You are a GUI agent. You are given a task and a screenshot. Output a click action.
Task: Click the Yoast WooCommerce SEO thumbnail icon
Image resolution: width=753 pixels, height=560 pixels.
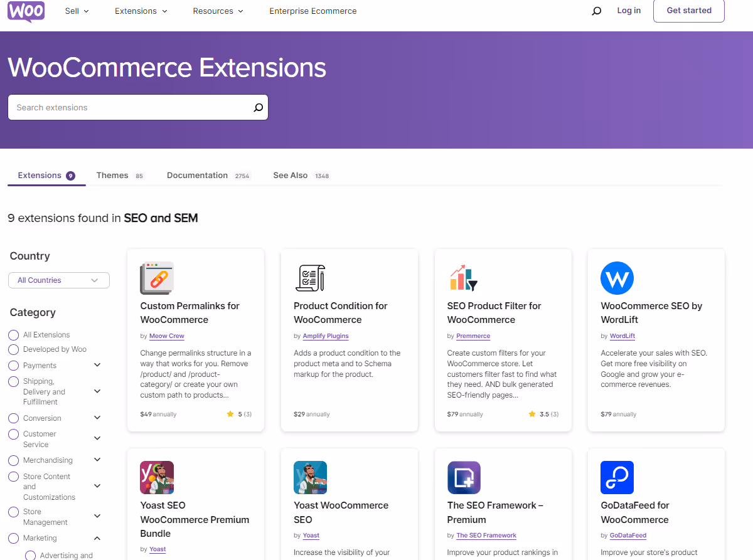(x=310, y=477)
